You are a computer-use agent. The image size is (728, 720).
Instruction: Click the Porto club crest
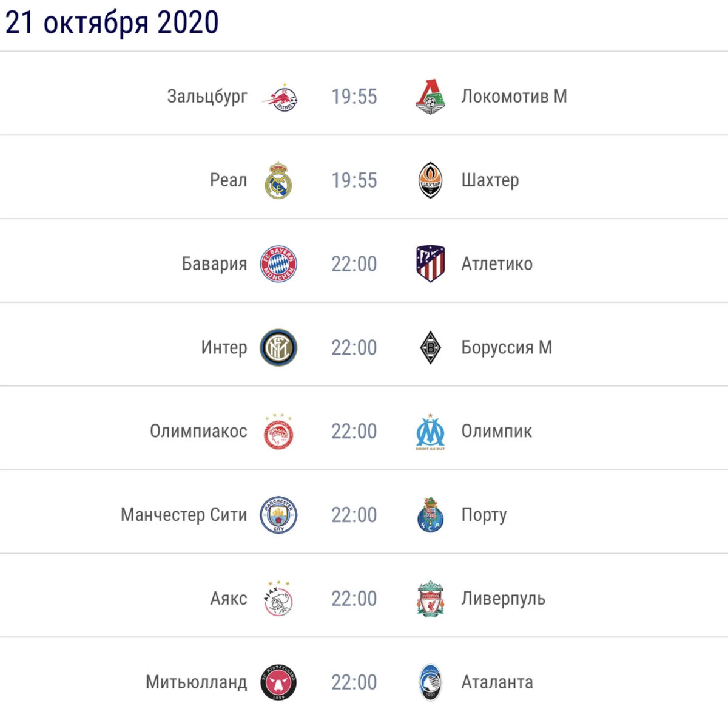click(430, 515)
